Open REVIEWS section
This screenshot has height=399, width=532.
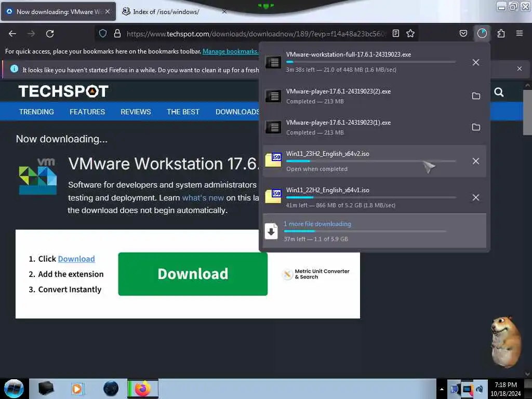click(136, 112)
